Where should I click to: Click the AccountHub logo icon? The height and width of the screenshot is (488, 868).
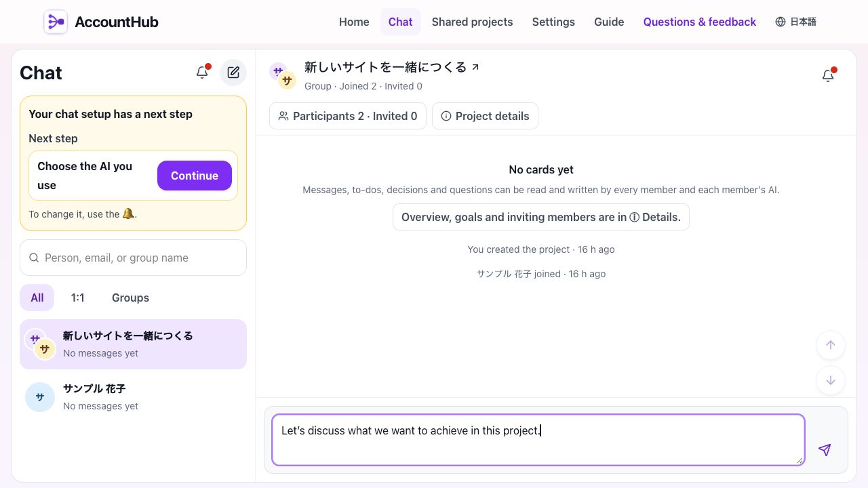56,22
